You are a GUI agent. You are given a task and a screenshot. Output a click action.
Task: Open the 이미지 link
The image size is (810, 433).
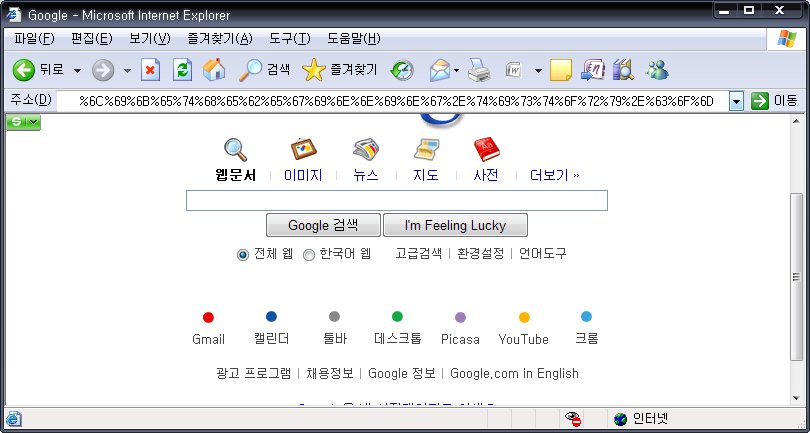click(303, 175)
